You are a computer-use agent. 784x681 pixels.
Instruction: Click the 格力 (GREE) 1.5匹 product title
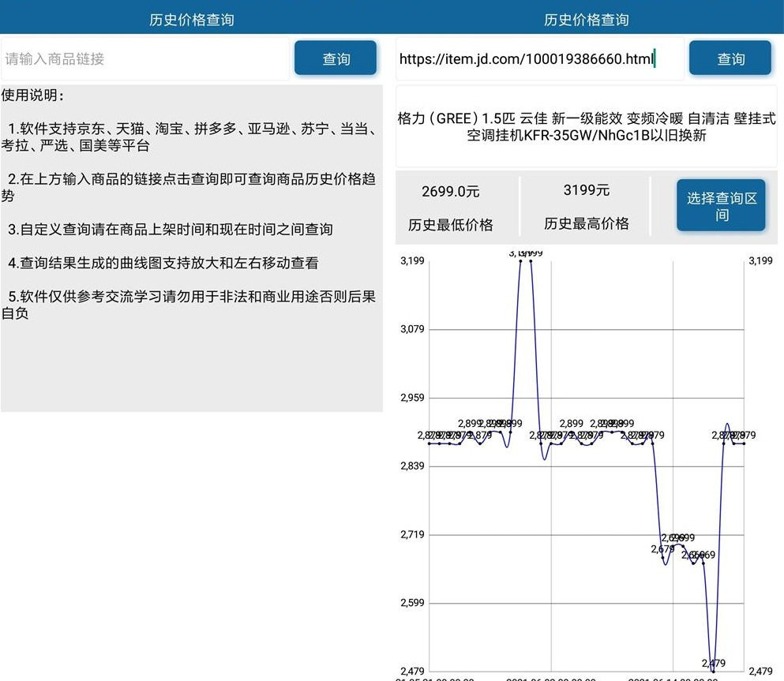click(587, 126)
